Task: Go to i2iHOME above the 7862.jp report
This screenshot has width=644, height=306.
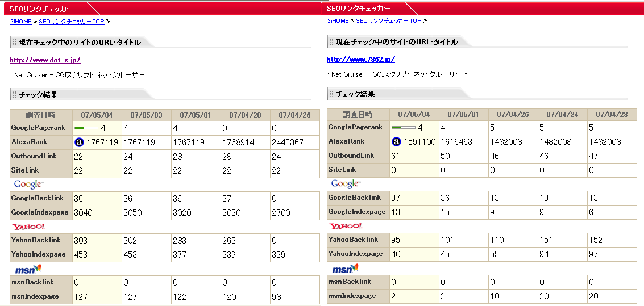Action: [x=338, y=21]
